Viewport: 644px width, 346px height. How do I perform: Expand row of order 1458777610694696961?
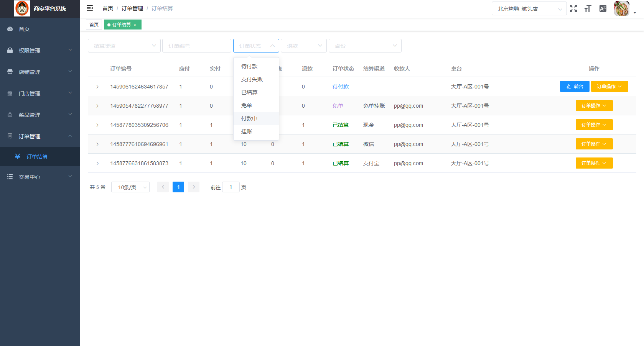tap(97, 144)
